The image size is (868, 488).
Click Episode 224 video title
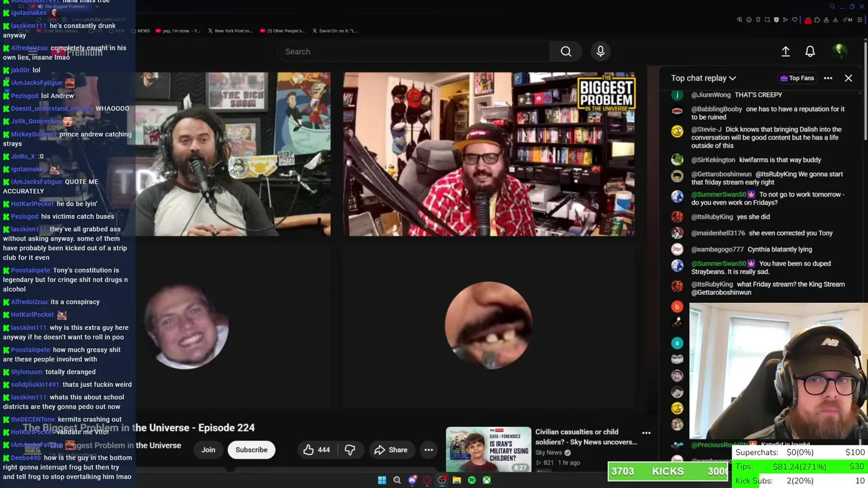pos(139,428)
